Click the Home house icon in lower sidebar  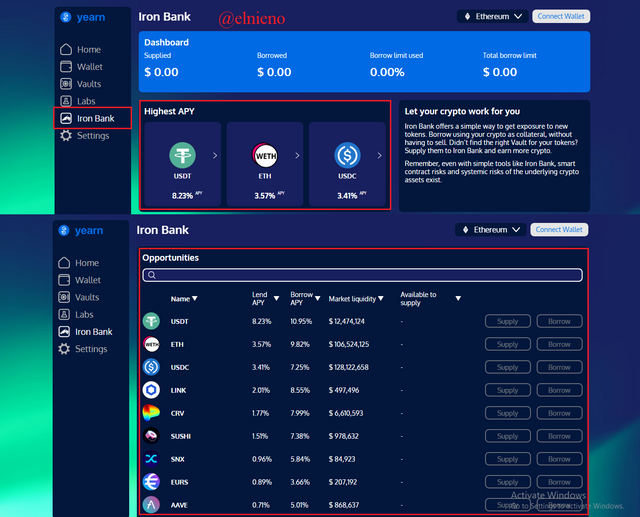click(x=64, y=262)
